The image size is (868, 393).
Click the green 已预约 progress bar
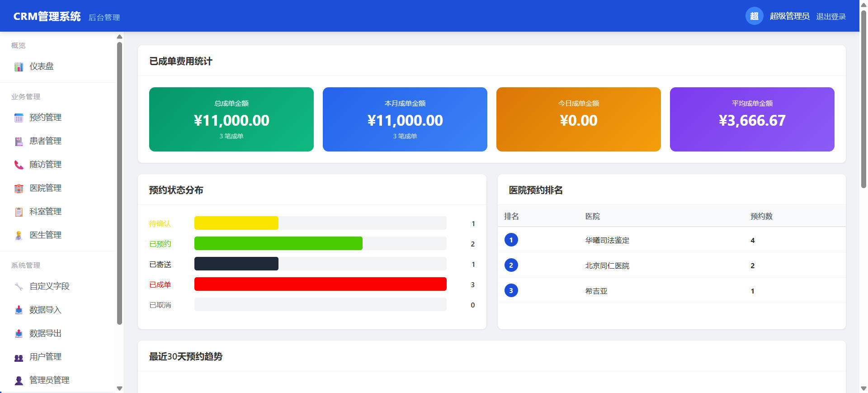pos(278,244)
